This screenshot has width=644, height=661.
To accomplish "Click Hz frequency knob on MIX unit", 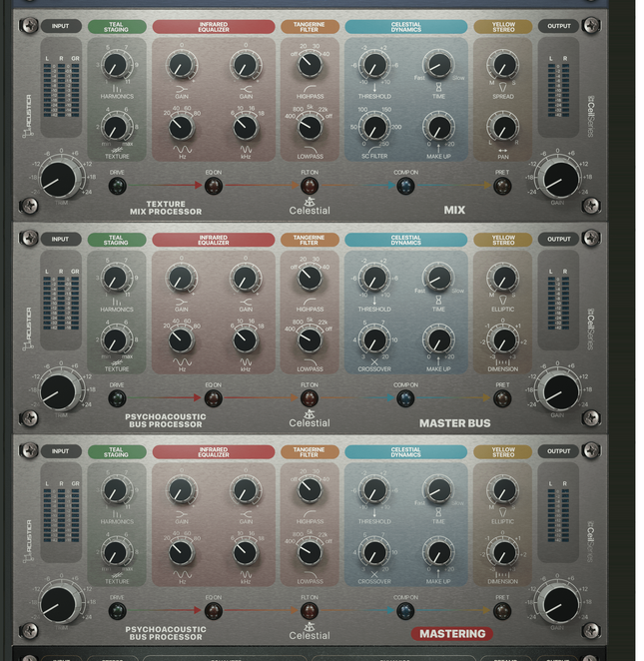I will [x=182, y=128].
